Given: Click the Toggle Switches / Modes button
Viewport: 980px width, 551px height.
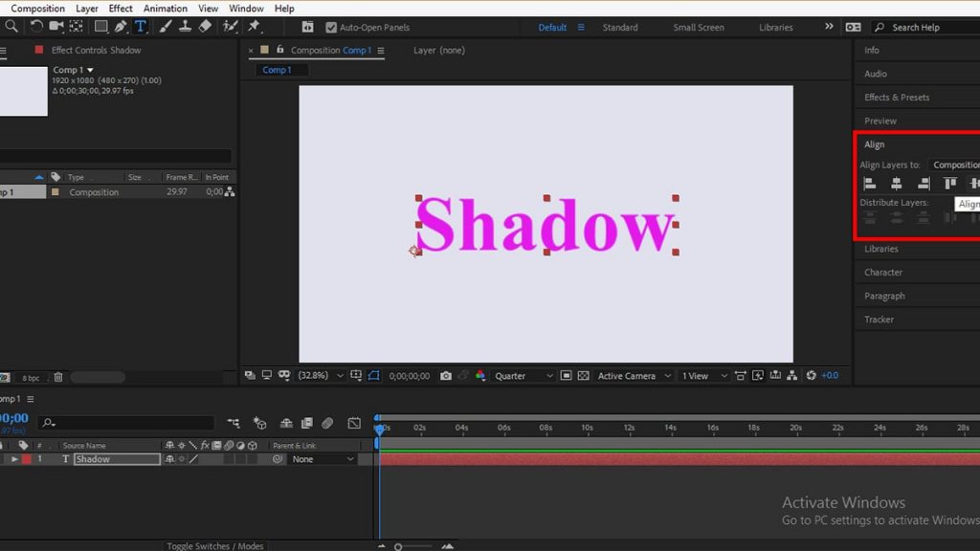Looking at the screenshot, I should (214, 545).
